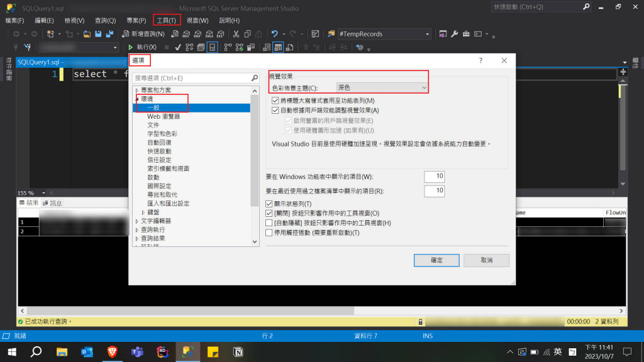This screenshot has width=644, height=362.
Task: Expand the 鍵盤 tree node
Action: tap(143, 212)
